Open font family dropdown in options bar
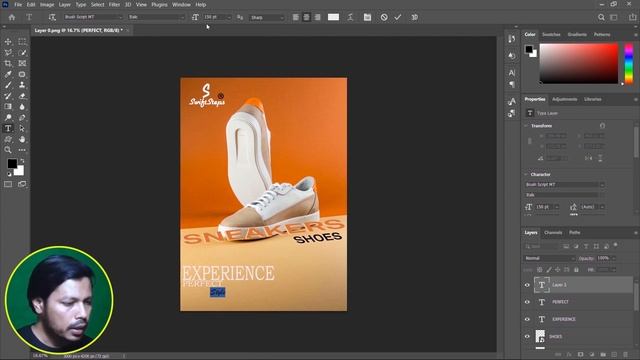 tap(93, 17)
